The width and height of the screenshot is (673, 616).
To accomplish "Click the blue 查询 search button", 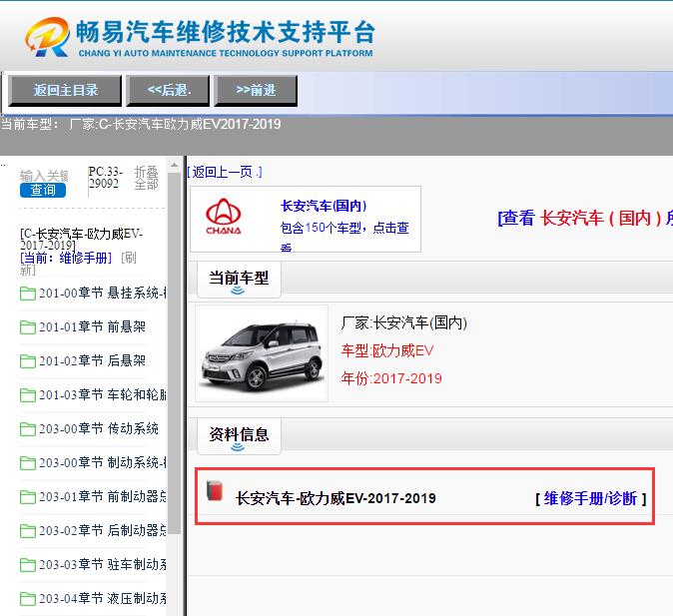I will click(43, 190).
